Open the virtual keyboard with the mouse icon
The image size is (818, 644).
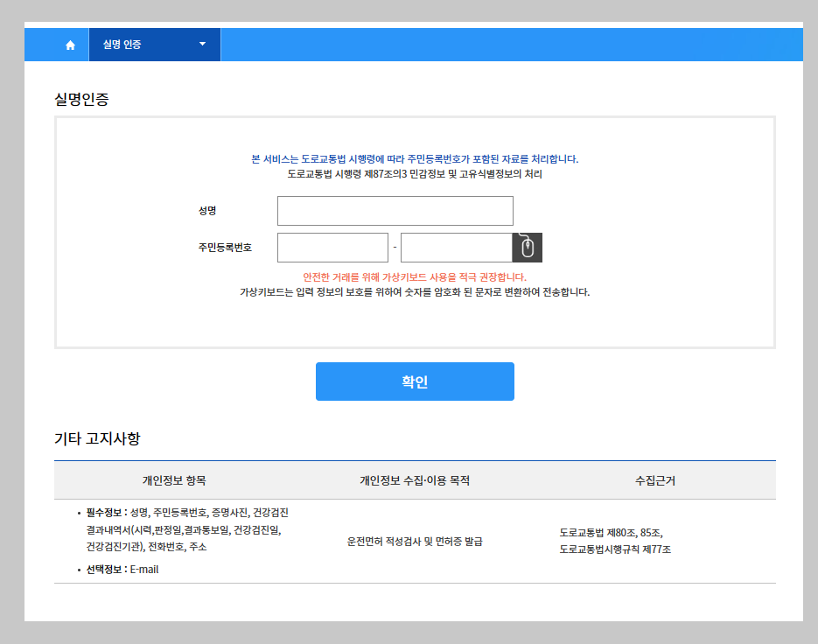tap(527, 247)
